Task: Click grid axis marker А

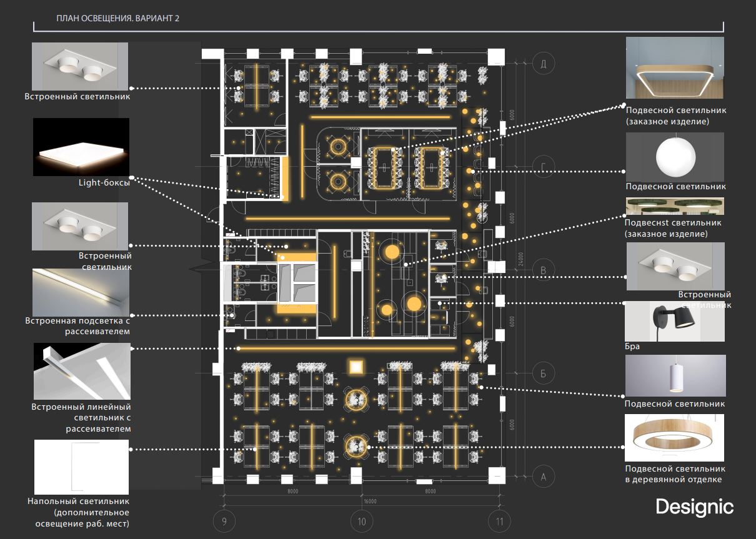Action: pos(544,477)
